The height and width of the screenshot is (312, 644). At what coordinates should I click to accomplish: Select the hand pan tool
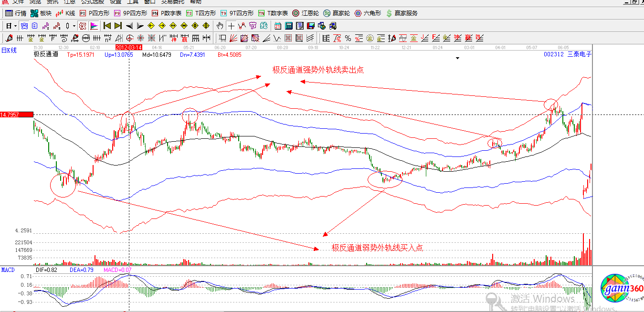click(x=220, y=26)
